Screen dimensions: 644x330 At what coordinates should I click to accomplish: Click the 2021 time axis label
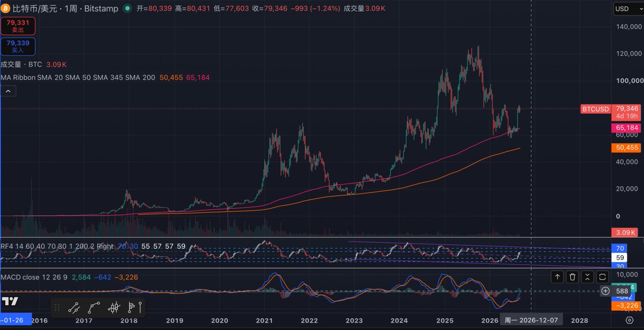[264, 320]
